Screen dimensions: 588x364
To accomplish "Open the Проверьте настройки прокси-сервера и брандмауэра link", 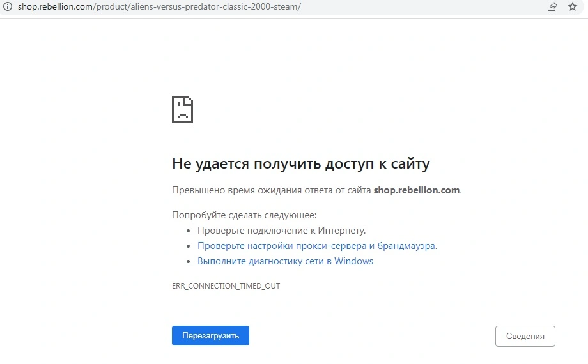I will 317,246.
